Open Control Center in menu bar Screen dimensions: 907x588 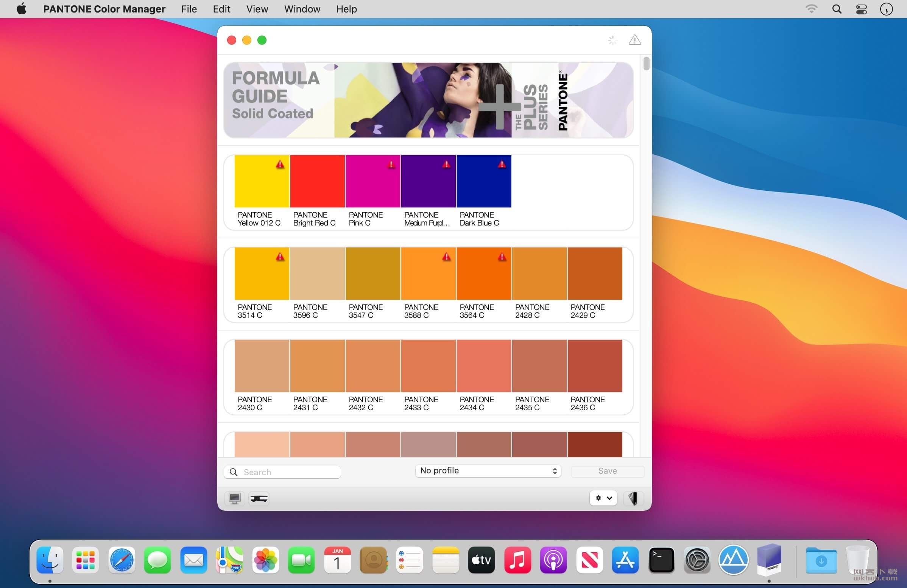(861, 9)
